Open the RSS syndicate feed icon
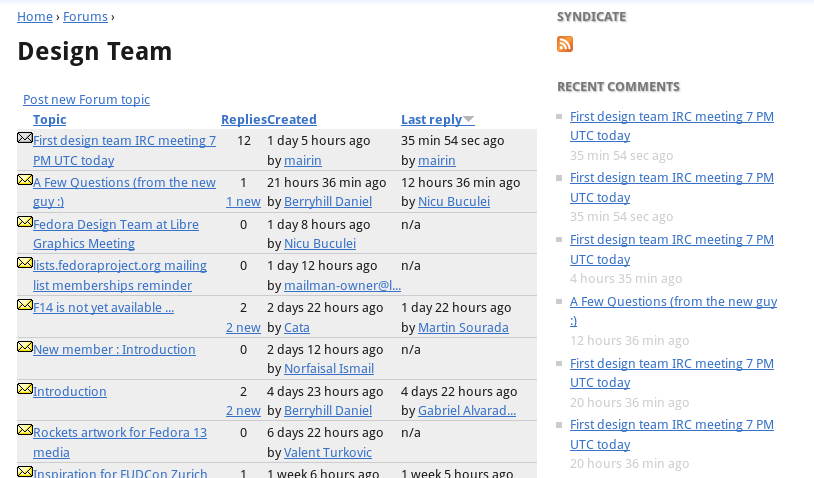The image size is (814, 478). pos(565,44)
